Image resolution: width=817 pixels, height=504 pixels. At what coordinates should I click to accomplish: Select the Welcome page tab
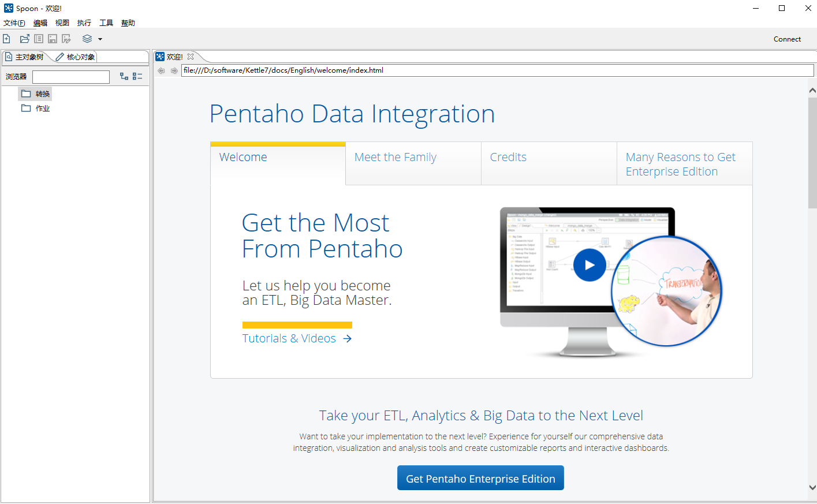point(278,163)
